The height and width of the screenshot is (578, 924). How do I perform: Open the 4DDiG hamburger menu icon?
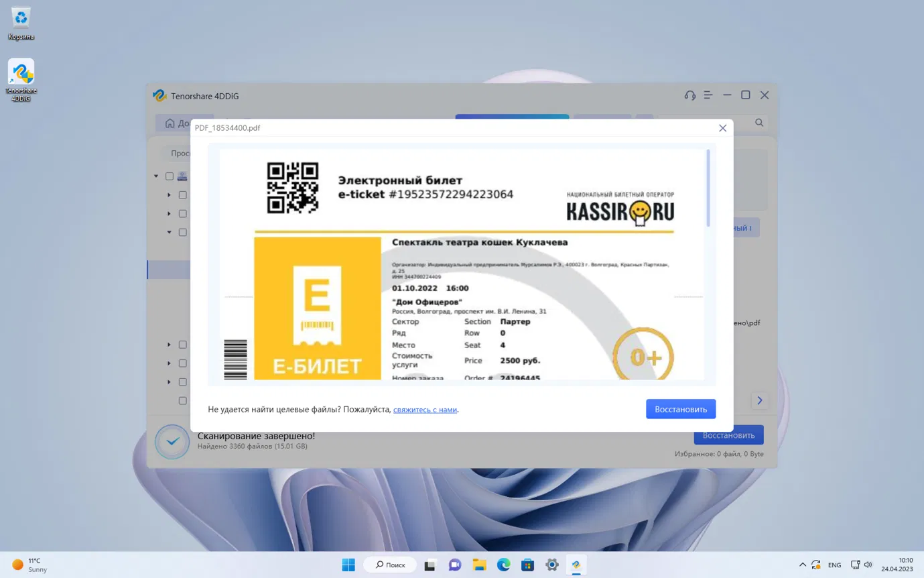click(708, 96)
